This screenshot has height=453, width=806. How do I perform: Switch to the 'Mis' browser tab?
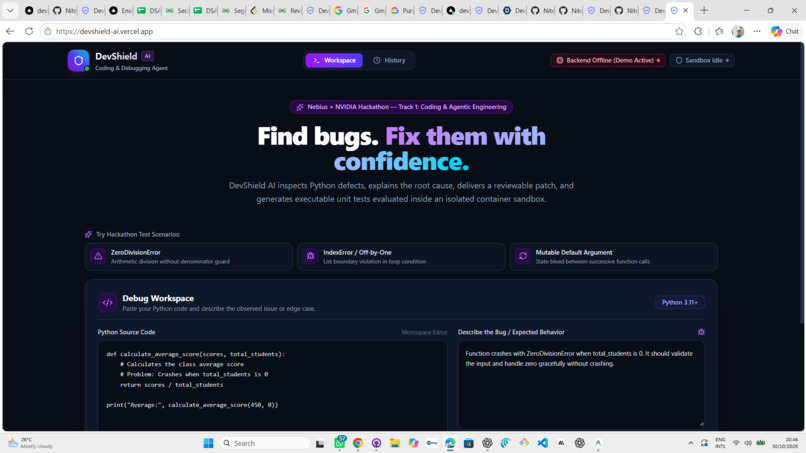[x=261, y=10]
